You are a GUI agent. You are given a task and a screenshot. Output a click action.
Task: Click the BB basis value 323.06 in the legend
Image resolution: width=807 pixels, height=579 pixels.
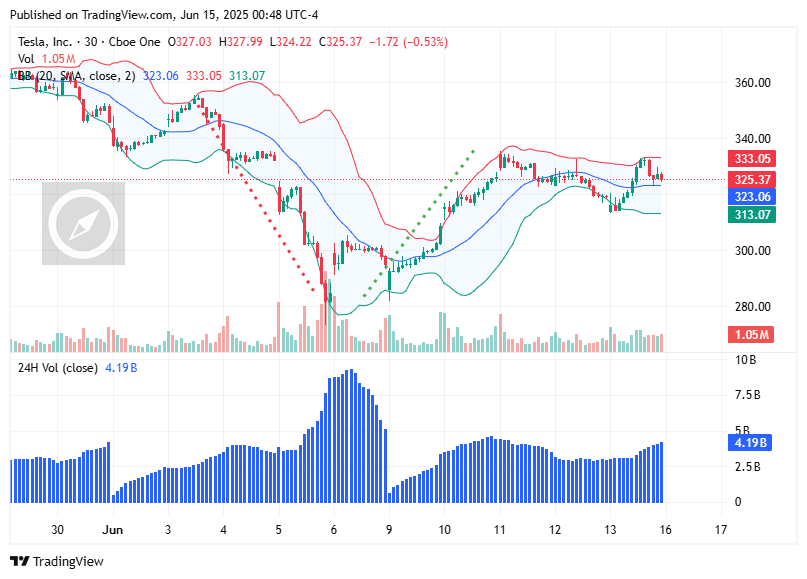[x=161, y=76]
